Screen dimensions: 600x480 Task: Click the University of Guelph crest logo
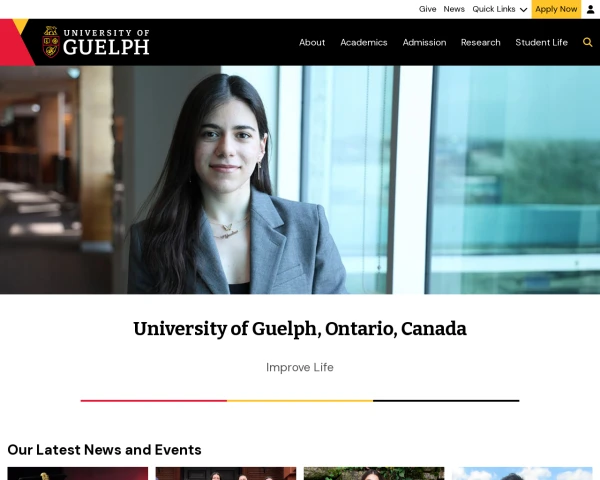point(51,42)
